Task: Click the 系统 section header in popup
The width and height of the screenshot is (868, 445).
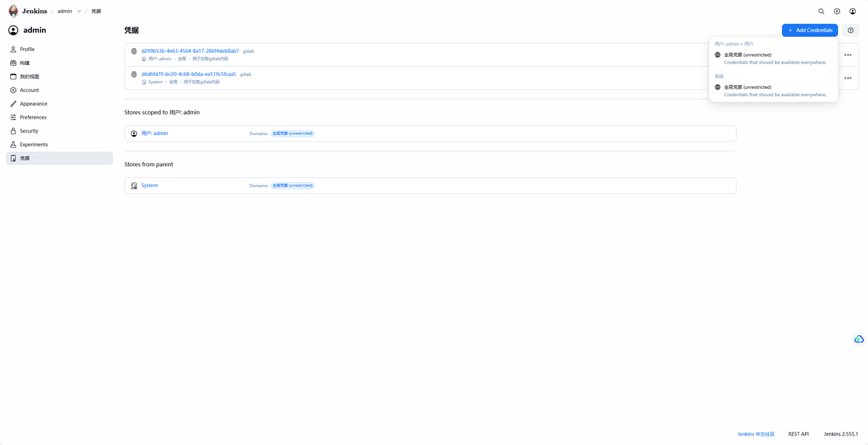Action: 719,77
